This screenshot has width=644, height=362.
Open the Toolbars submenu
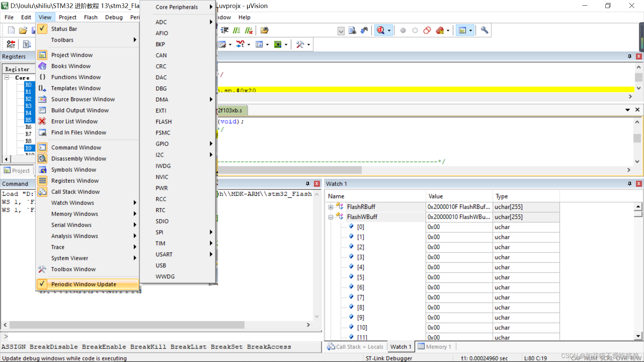tap(87, 40)
